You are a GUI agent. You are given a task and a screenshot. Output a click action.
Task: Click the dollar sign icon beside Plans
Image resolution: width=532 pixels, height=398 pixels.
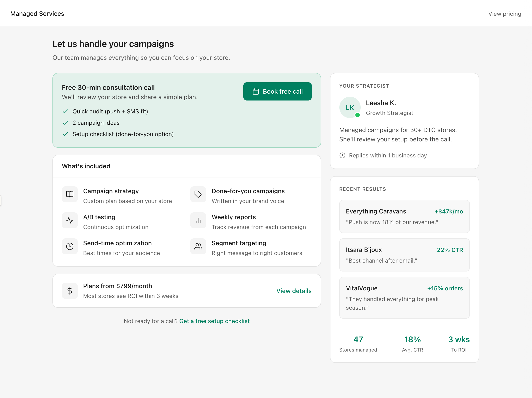coord(70,291)
